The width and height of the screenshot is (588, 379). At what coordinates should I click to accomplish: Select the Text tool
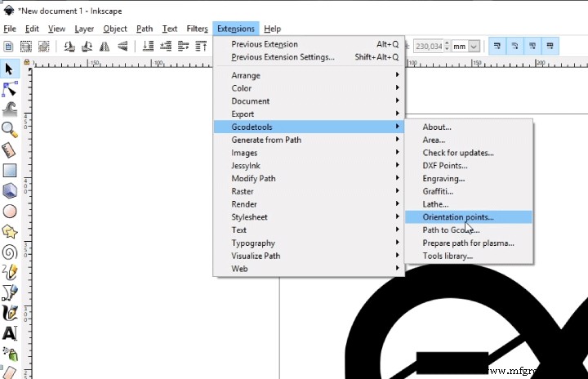point(10,333)
